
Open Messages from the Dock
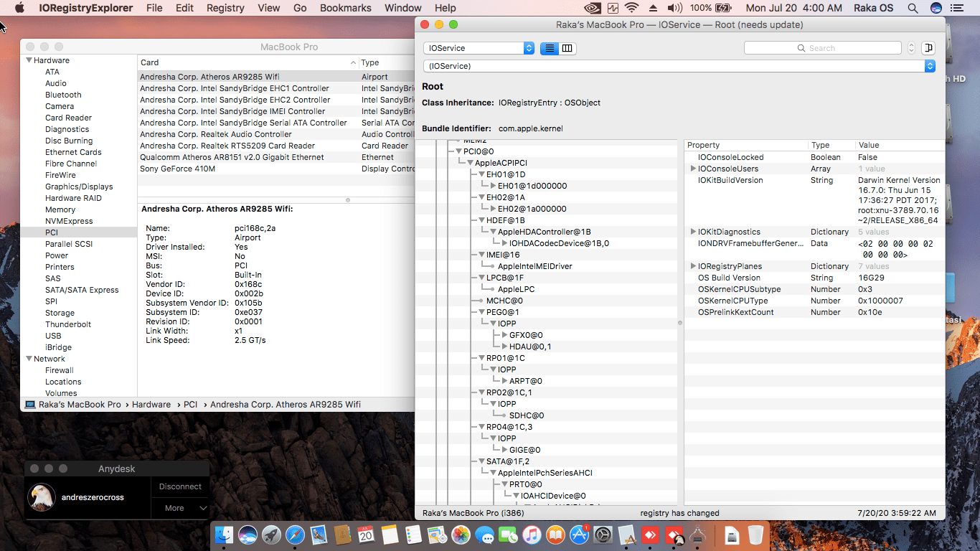(x=484, y=534)
